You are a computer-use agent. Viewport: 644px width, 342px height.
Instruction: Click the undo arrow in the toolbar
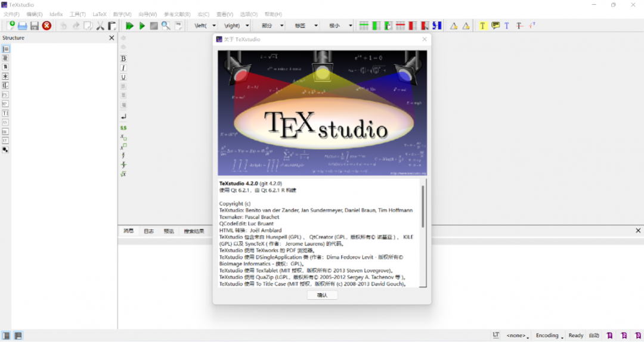(x=63, y=26)
